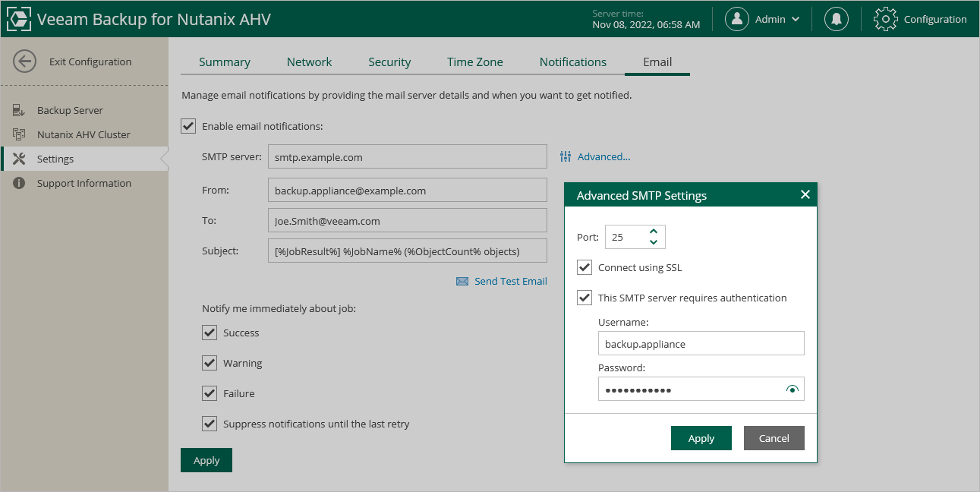980x492 pixels.
Task: Select Settings in the sidebar
Action: coord(84,159)
